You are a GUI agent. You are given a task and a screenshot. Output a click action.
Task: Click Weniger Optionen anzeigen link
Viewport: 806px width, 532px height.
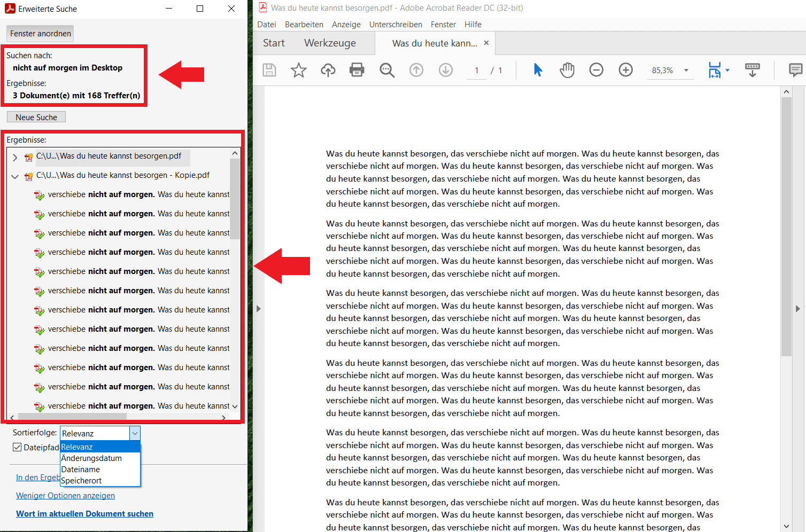coord(65,496)
